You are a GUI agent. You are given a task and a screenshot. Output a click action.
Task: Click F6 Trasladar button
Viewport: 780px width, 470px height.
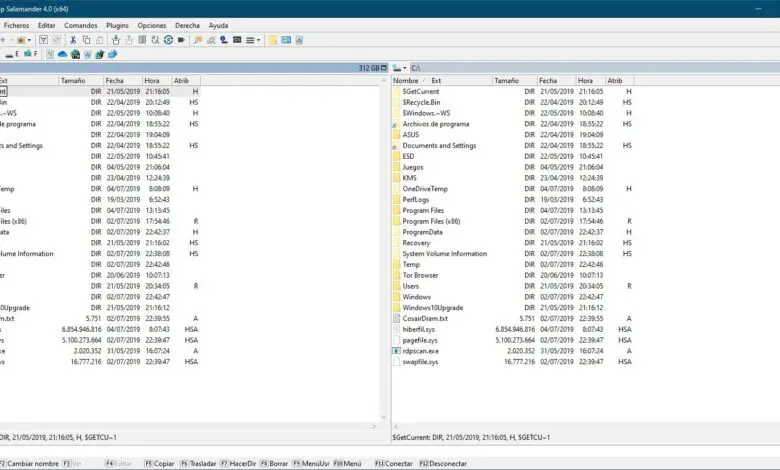pyautogui.click(x=198, y=464)
